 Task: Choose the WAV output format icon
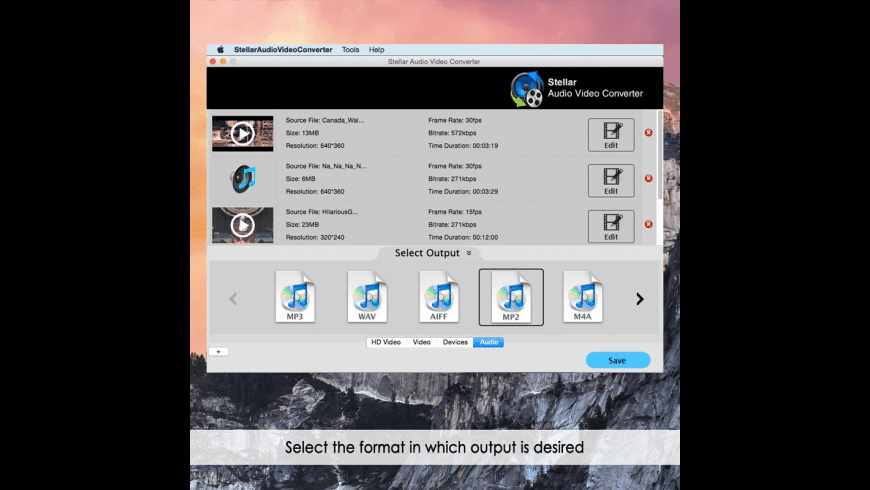(367, 297)
